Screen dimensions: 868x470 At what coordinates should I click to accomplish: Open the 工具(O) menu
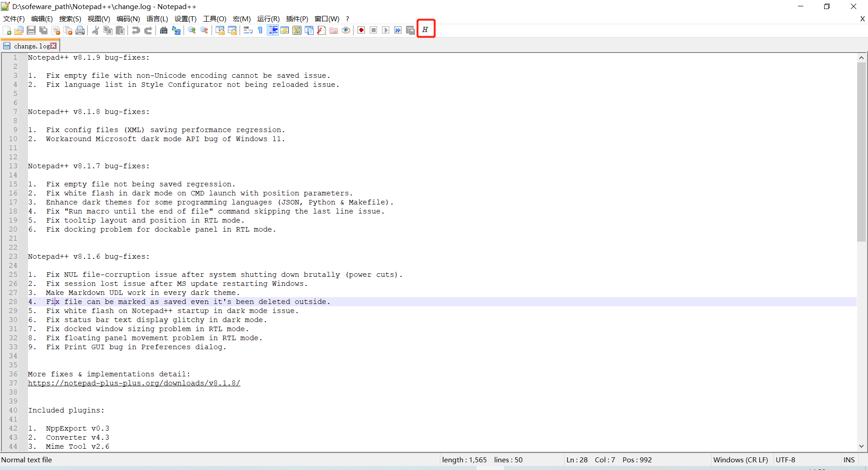214,19
